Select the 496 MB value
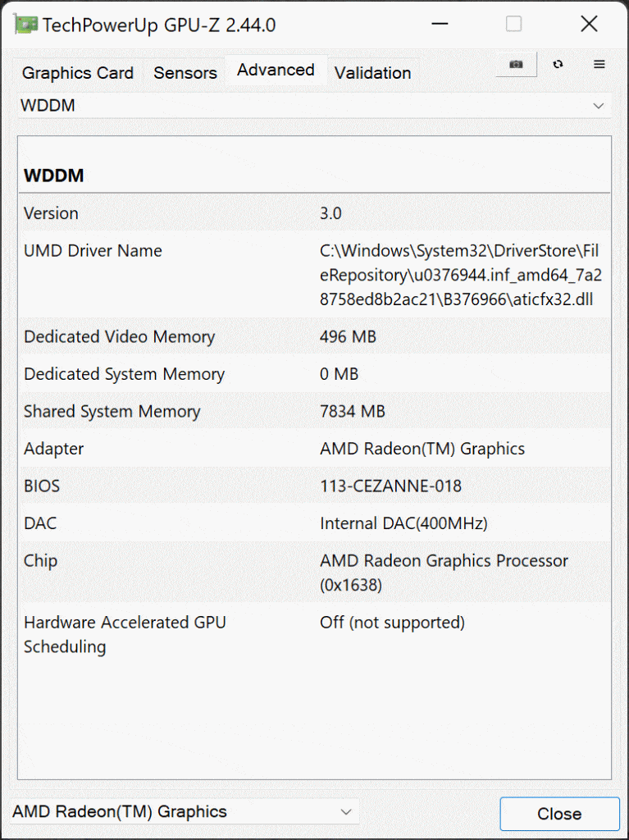 click(348, 336)
